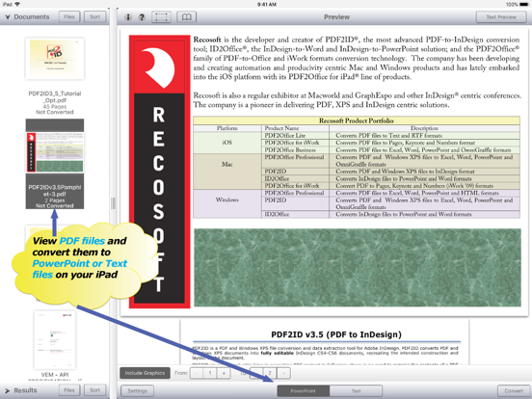Open the Text Preview button

pyautogui.click(x=501, y=17)
